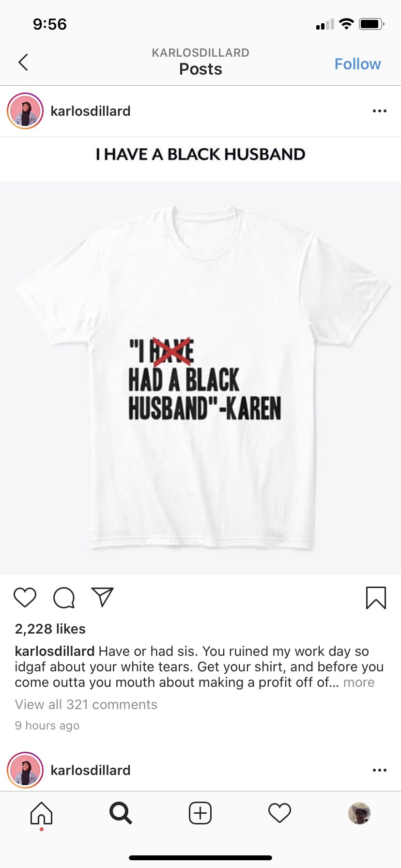401x868 pixels.
Task: Share post with paper plane icon
Action: (102, 597)
